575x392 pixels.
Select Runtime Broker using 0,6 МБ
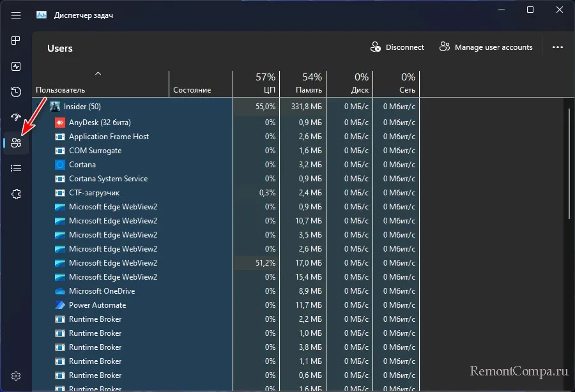(226, 375)
